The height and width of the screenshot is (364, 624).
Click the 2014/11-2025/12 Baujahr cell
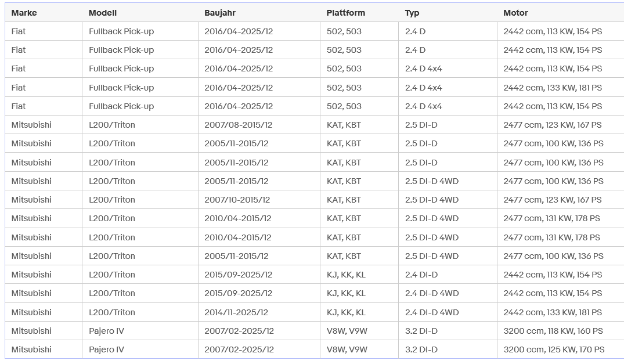[236, 312]
